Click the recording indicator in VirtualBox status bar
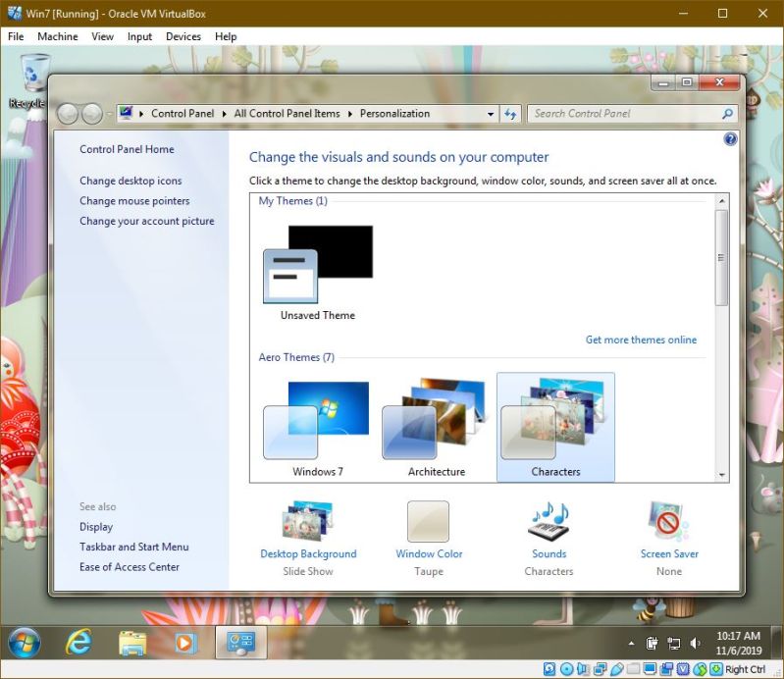The image size is (784, 679). click(x=666, y=668)
